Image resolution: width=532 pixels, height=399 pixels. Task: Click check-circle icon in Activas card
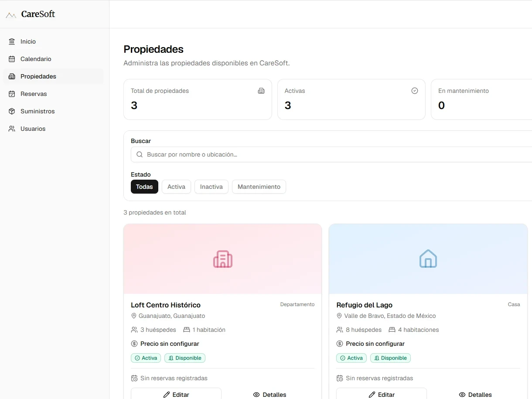(x=415, y=91)
